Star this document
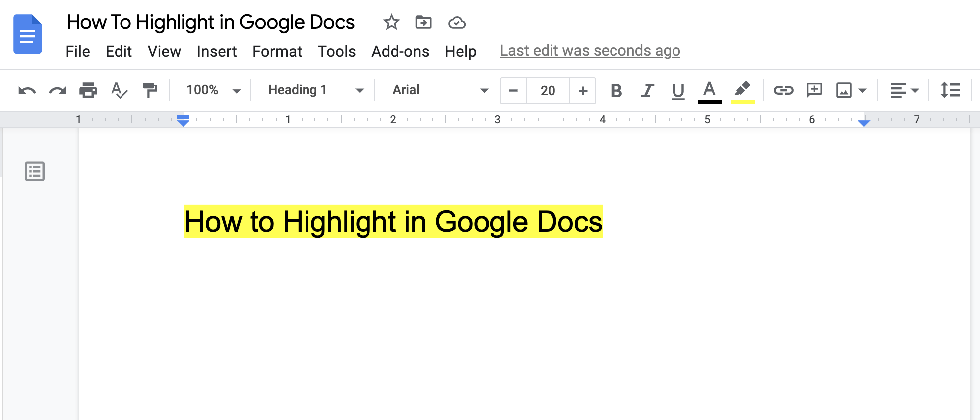Image resolution: width=980 pixels, height=420 pixels. [x=391, y=22]
